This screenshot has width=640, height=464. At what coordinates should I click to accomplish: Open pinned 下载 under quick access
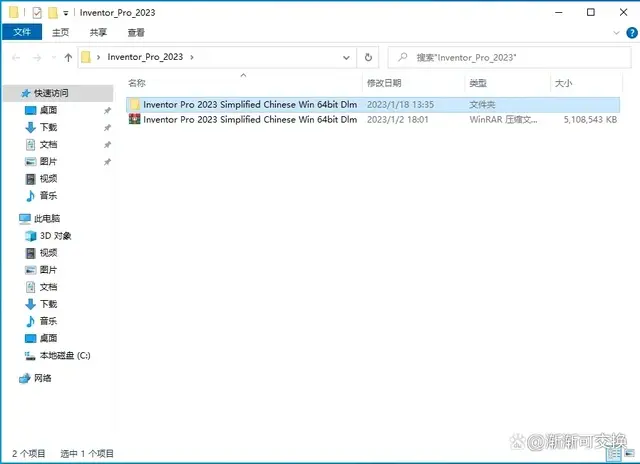point(48,127)
